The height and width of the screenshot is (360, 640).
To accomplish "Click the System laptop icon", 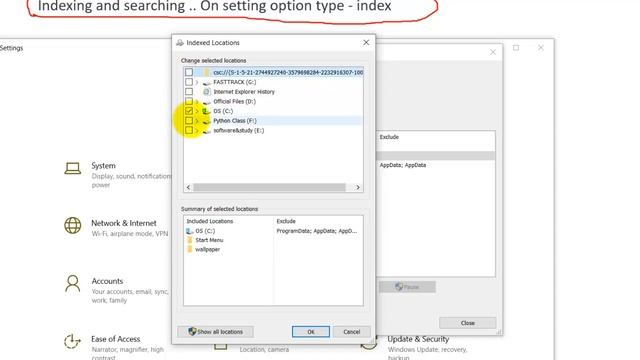I will coord(73,168).
